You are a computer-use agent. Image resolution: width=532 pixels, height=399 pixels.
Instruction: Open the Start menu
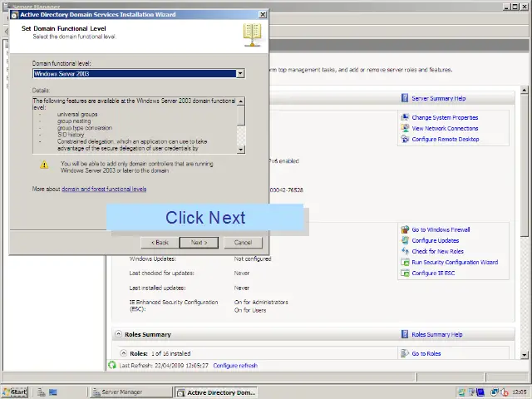pos(15,392)
